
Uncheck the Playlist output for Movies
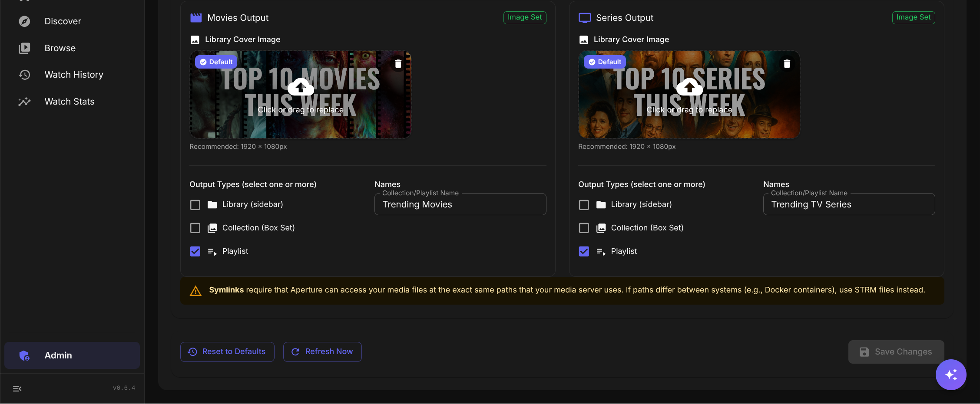(195, 252)
